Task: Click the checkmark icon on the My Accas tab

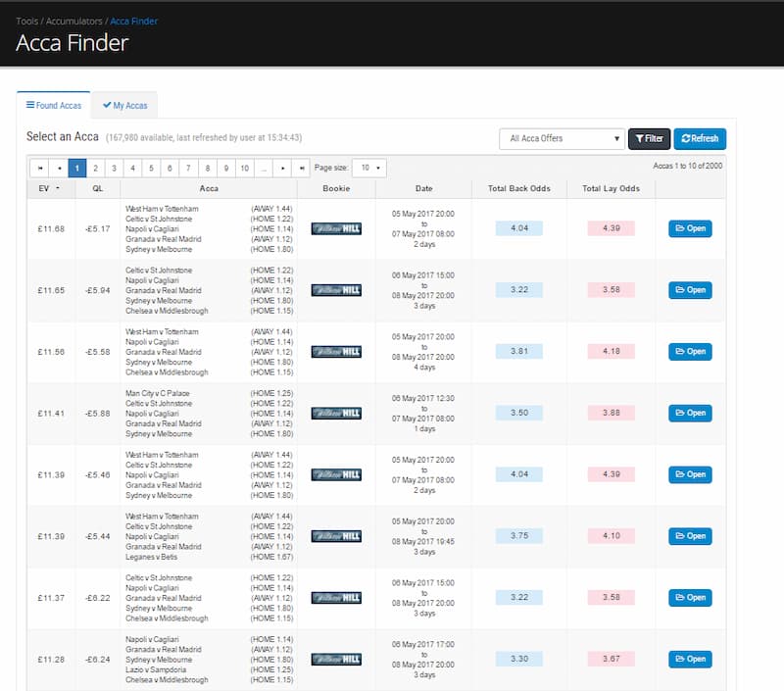Action: coord(108,105)
